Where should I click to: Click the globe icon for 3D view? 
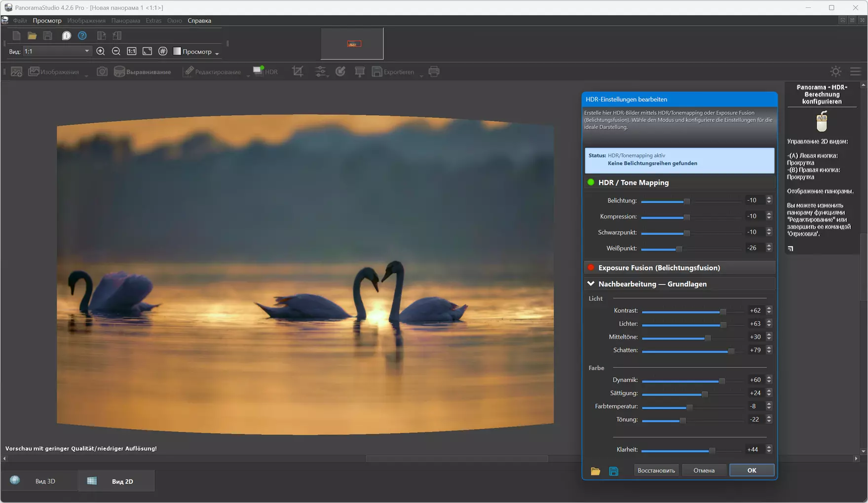click(x=15, y=480)
